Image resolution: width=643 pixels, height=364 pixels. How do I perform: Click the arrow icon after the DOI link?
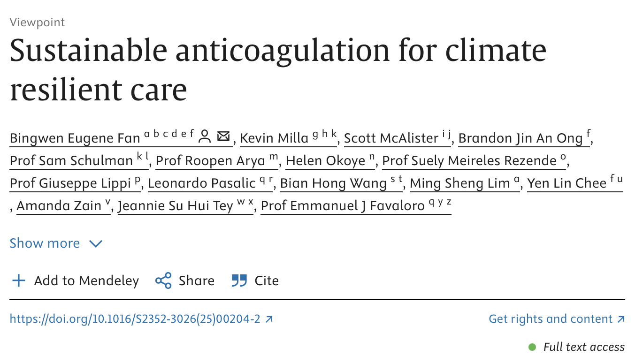pos(269,319)
